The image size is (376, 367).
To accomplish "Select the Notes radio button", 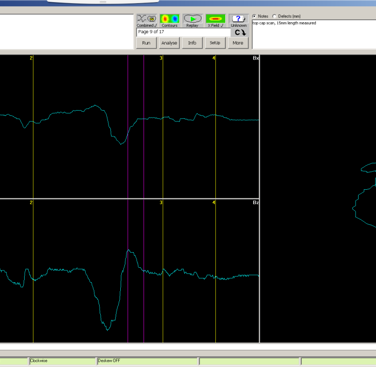I will coord(255,16).
